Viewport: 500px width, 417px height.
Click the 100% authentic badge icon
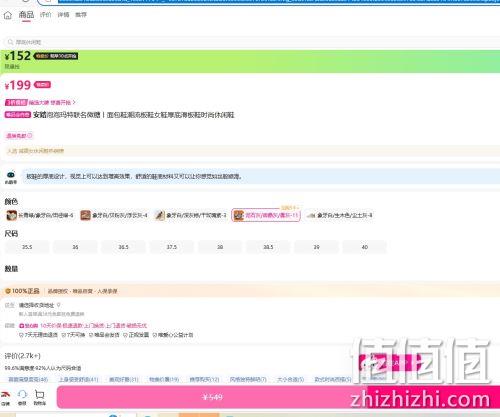point(8,291)
